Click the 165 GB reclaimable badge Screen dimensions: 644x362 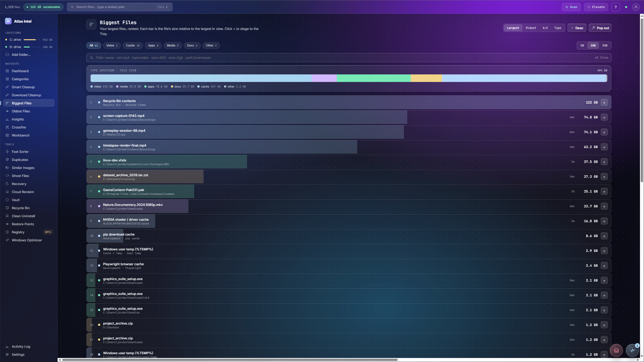43,7
